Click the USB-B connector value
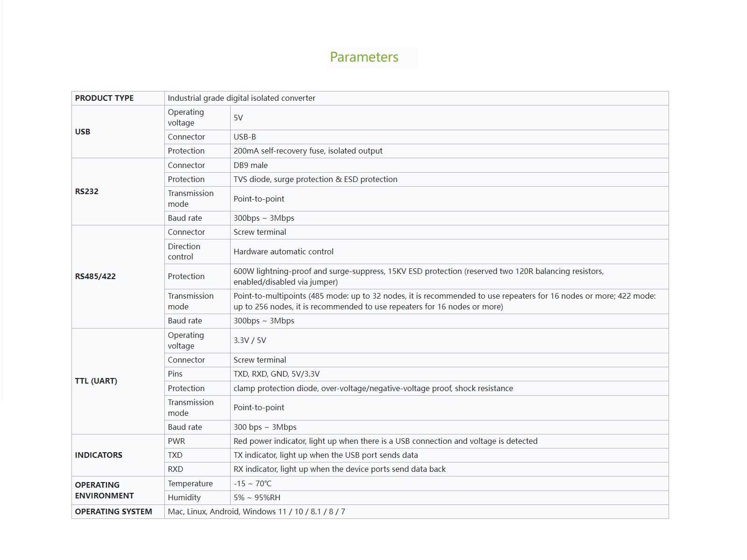 (x=245, y=137)
